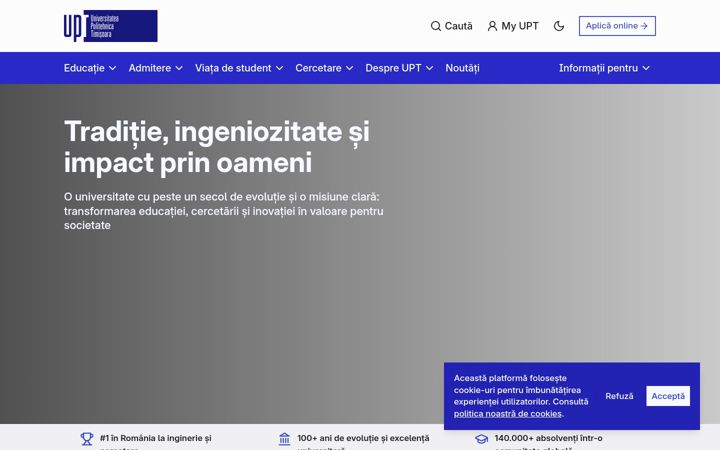
Task: Click the Aplică online button
Action: [617, 26]
